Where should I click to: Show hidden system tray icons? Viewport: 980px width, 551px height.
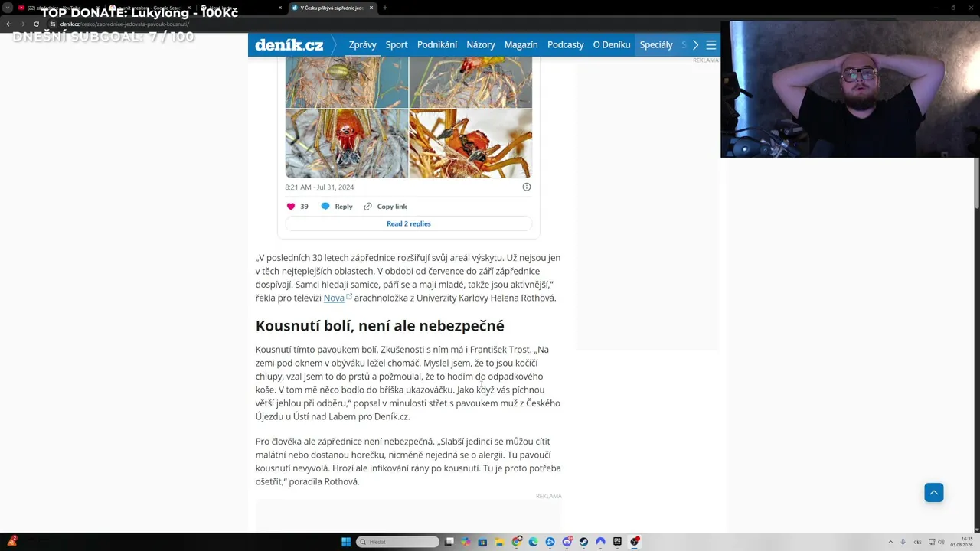pos(890,542)
